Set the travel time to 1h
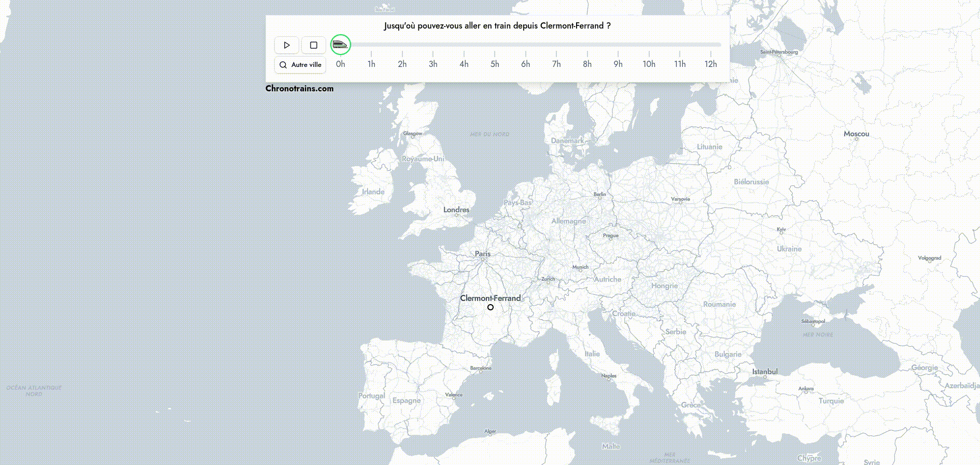980x465 pixels. click(x=371, y=64)
